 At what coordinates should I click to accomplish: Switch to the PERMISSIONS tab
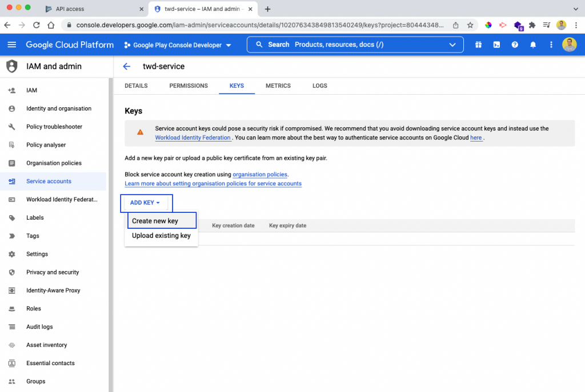189,86
